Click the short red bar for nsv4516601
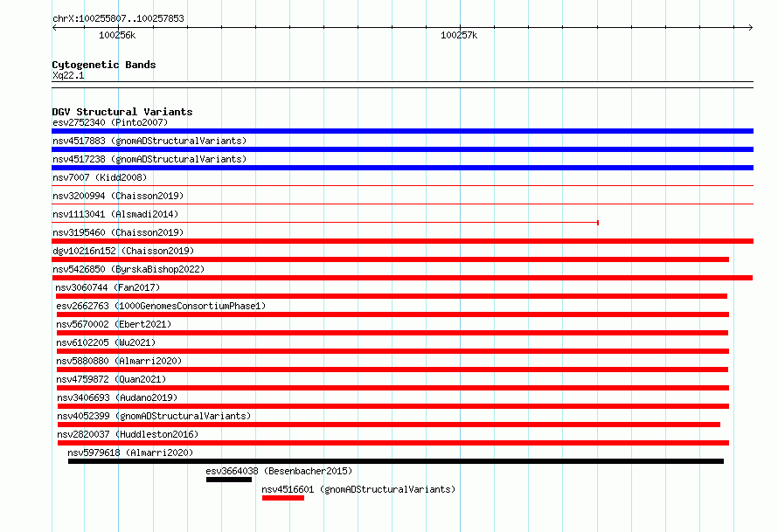Image resolution: width=778 pixels, height=532 pixels. point(283,498)
